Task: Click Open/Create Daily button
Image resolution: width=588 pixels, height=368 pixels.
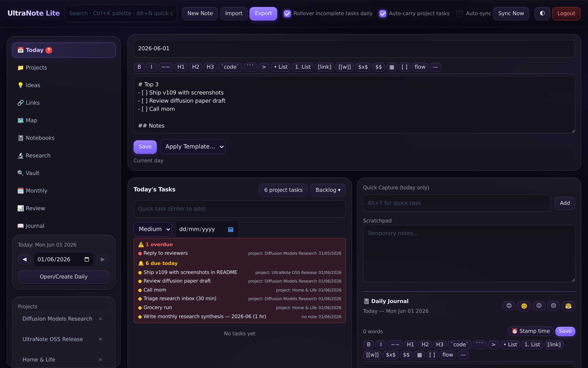Action: point(64,277)
